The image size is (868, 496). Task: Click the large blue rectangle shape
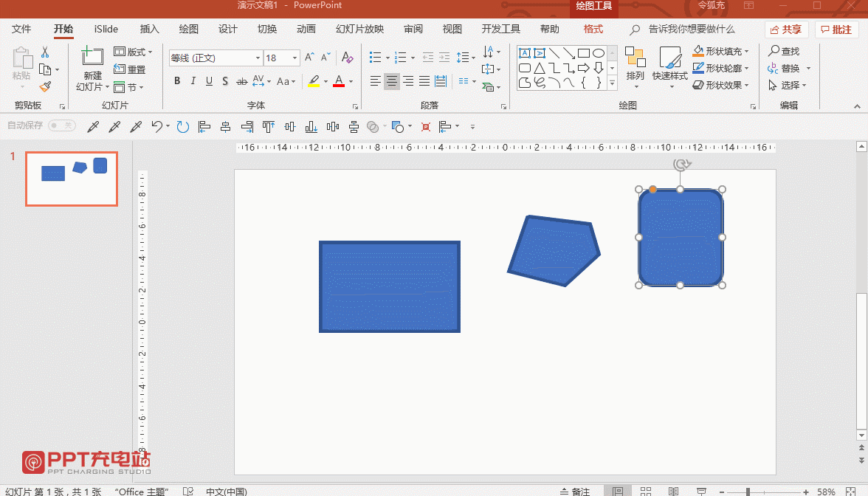click(390, 286)
